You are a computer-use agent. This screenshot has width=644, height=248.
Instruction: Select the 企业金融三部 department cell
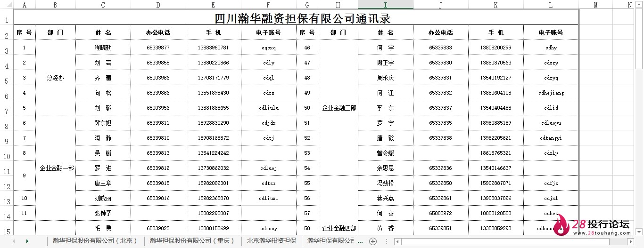tap(338, 108)
